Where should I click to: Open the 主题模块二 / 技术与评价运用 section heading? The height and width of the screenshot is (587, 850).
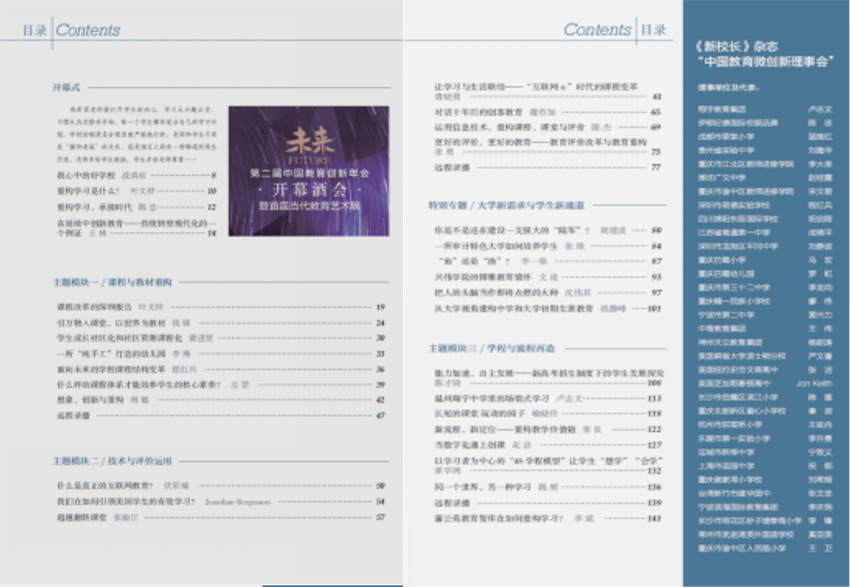pos(112,461)
